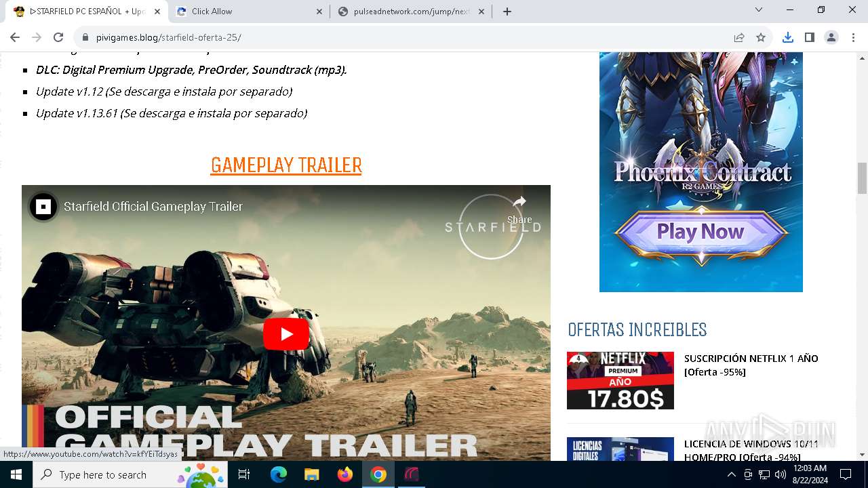
Task: Reload the current page
Action: tap(58, 37)
